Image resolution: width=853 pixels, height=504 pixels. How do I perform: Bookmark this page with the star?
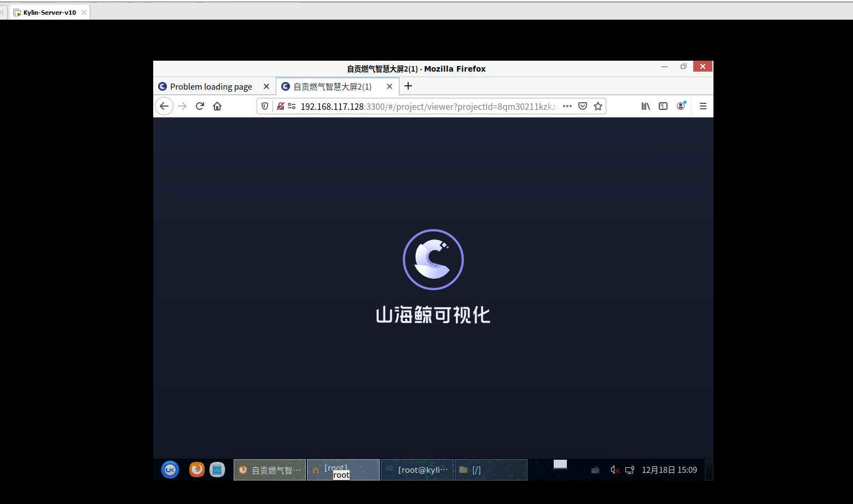point(598,106)
